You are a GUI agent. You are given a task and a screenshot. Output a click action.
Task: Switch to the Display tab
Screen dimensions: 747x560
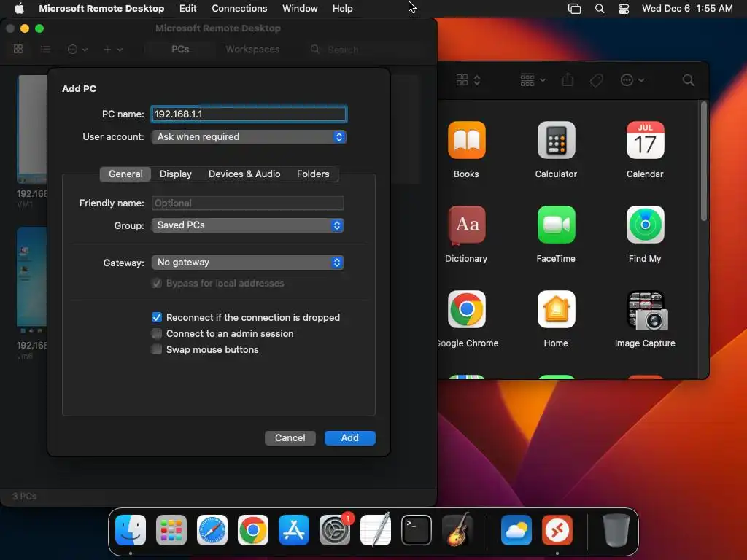click(176, 174)
